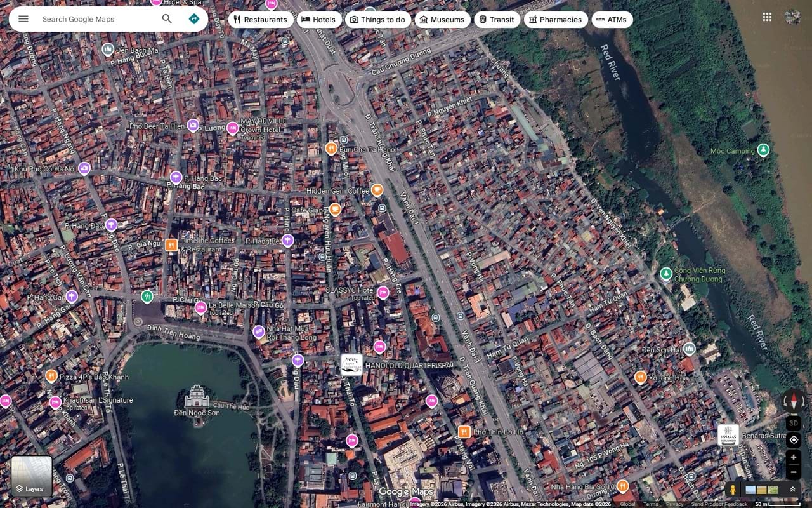Viewport: 812px width, 508px height.
Task: Open Send Product Feedback link
Action: 719,504
